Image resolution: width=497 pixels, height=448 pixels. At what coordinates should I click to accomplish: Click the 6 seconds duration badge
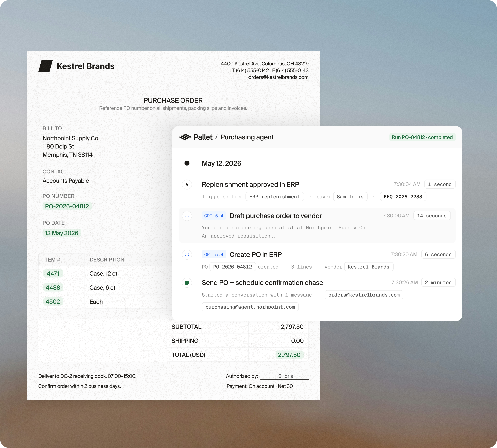click(x=438, y=254)
